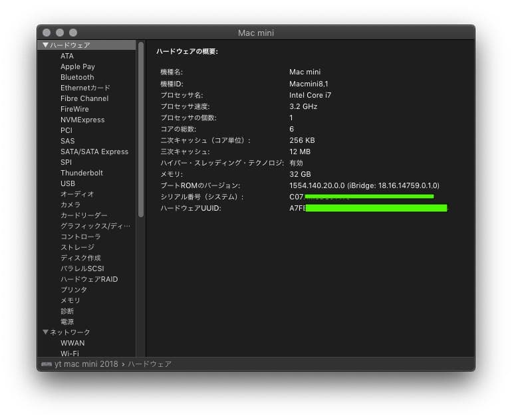
Task: Click 'yt mac mini 2018' in path bar
Action: (86, 364)
